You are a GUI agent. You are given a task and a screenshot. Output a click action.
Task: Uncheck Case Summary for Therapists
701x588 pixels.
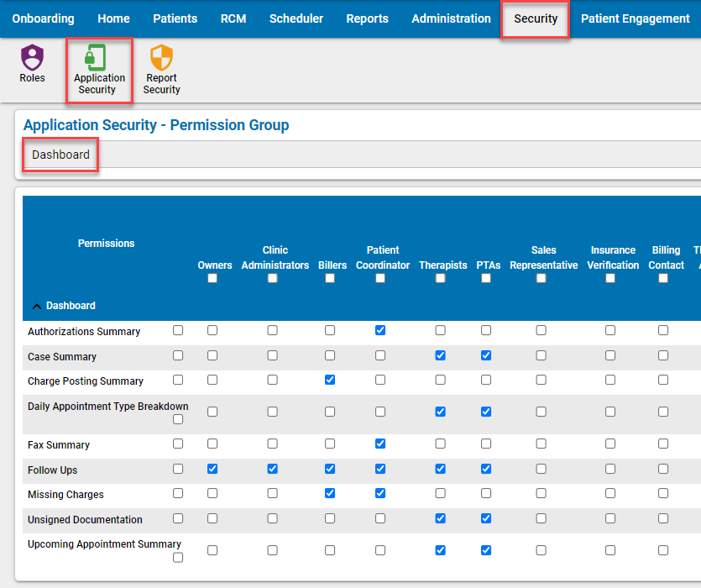(x=440, y=355)
